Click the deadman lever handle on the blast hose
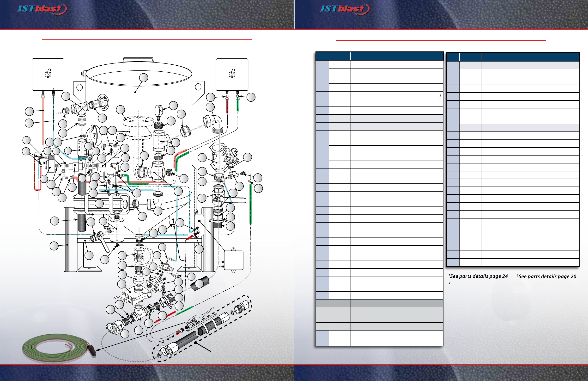 pos(200,315)
